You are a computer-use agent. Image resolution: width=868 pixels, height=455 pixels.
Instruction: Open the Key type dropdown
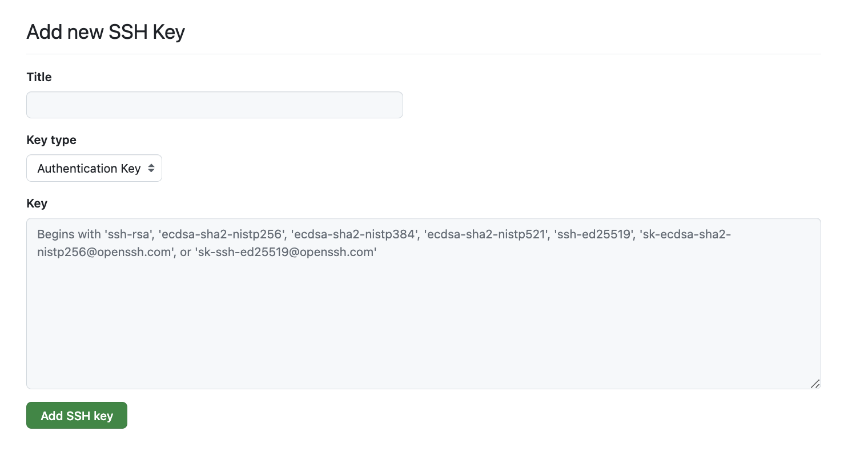pyautogui.click(x=94, y=168)
